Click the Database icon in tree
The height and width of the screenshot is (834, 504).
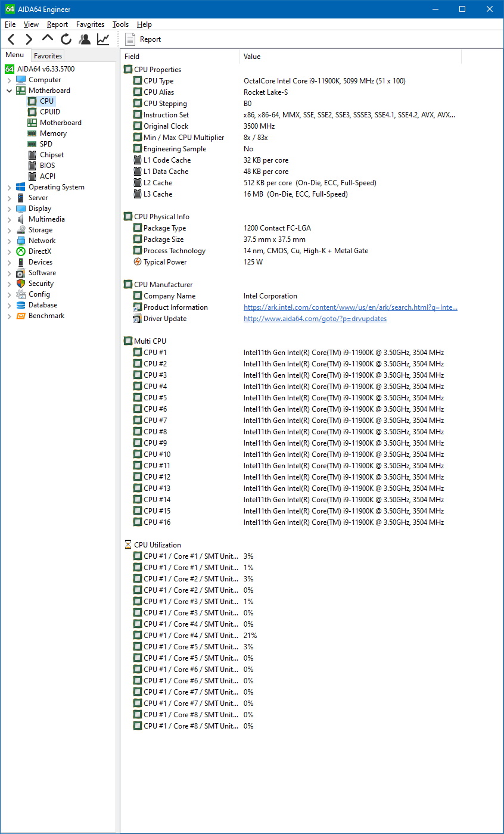(x=21, y=305)
